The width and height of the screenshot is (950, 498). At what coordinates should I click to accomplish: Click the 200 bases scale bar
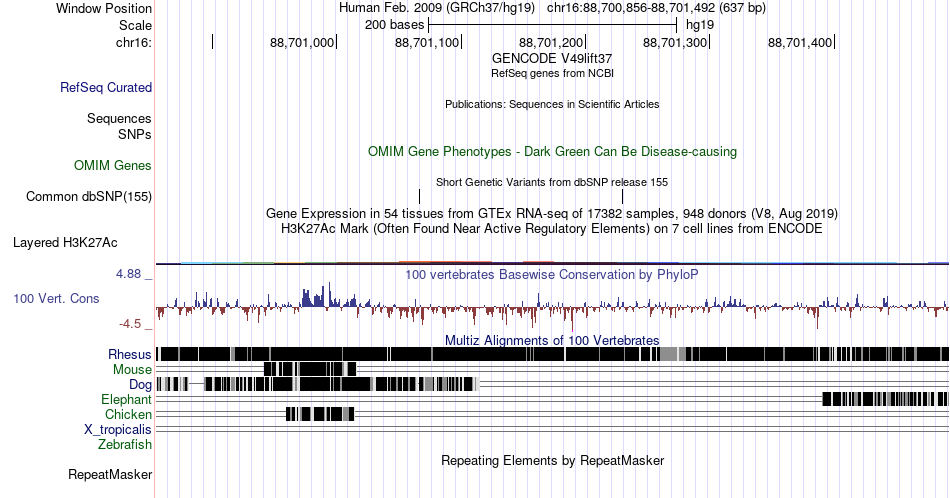(x=552, y=25)
